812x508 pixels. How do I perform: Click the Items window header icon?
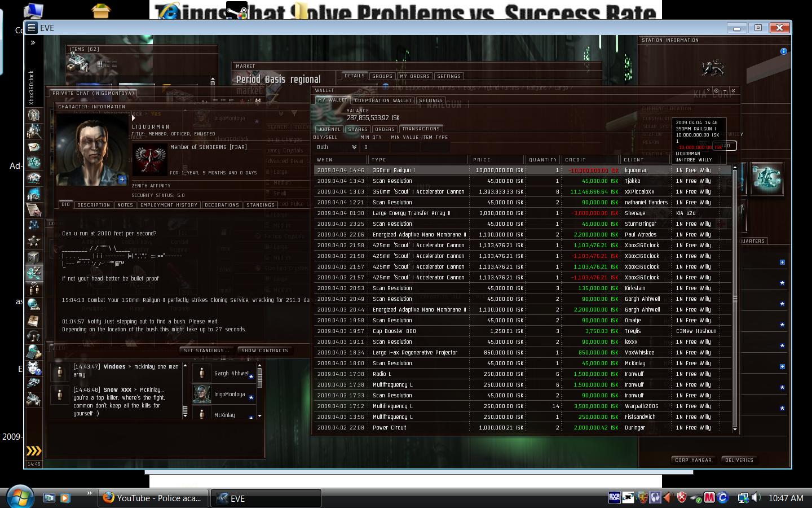point(79,63)
